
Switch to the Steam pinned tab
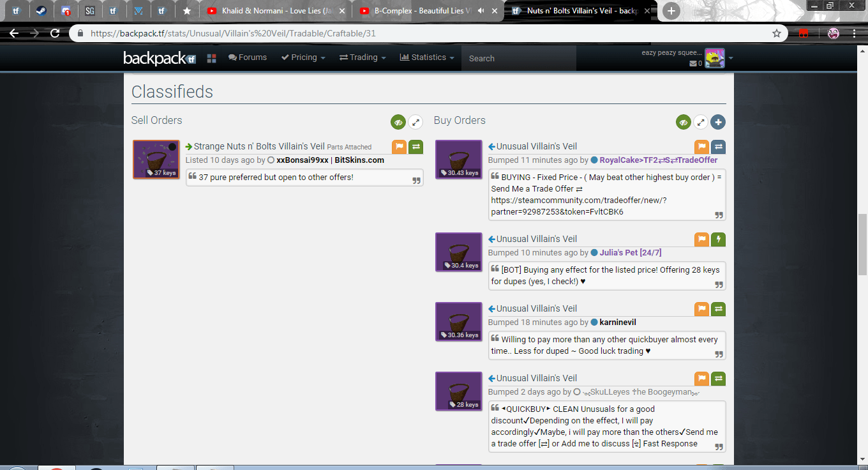point(41,11)
